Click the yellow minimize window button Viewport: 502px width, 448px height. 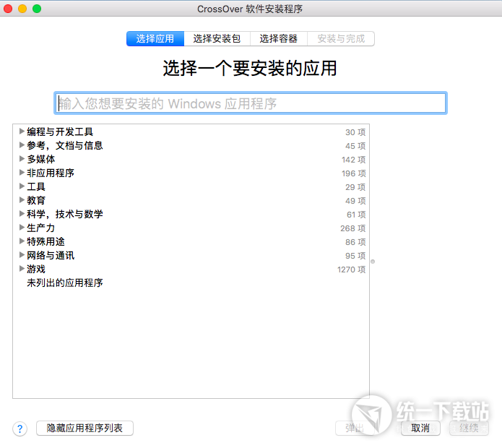[x=22, y=9]
